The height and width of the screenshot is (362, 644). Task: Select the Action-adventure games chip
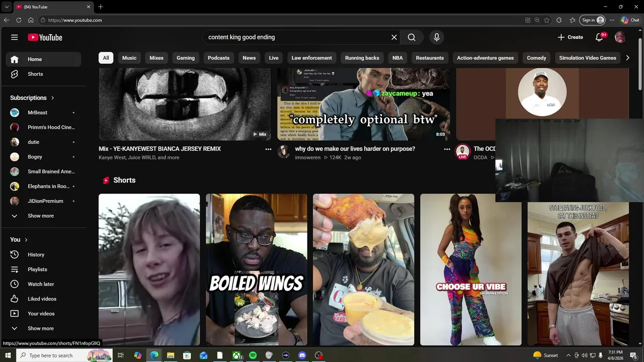[485, 58]
